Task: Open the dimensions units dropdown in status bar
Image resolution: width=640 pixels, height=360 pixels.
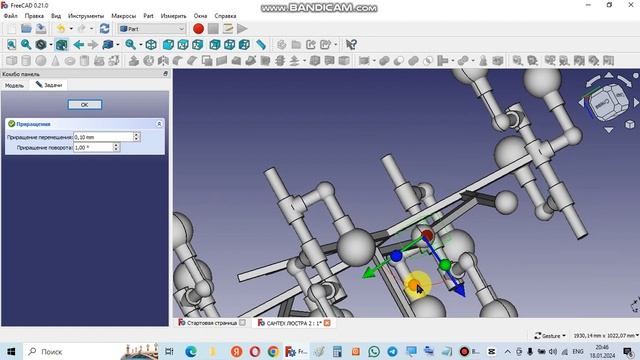Action: 606,336
